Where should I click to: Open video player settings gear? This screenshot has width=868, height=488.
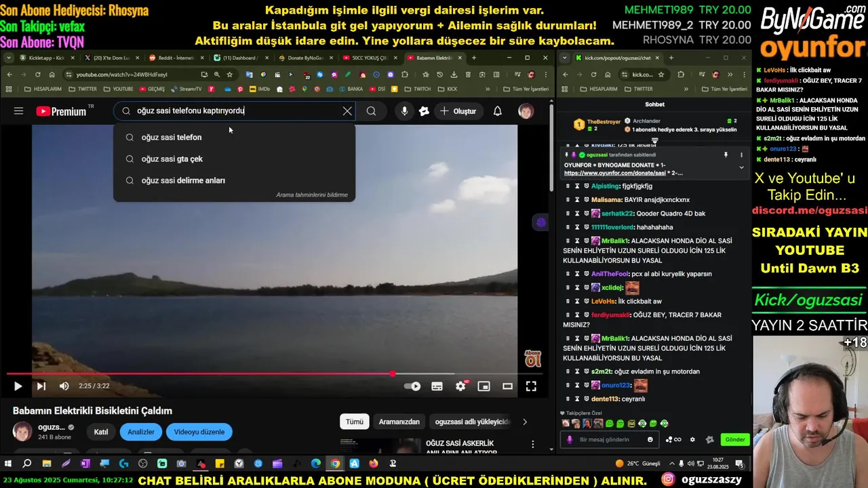pyautogui.click(x=461, y=386)
